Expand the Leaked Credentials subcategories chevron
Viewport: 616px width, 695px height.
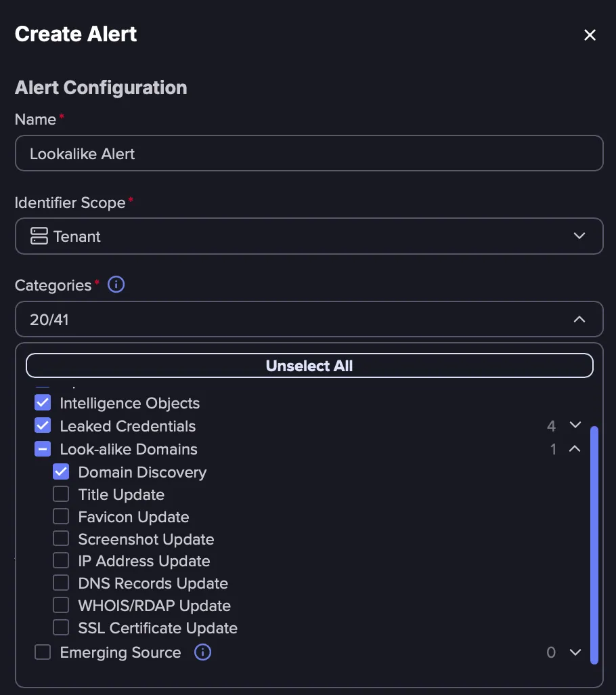click(575, 425)
